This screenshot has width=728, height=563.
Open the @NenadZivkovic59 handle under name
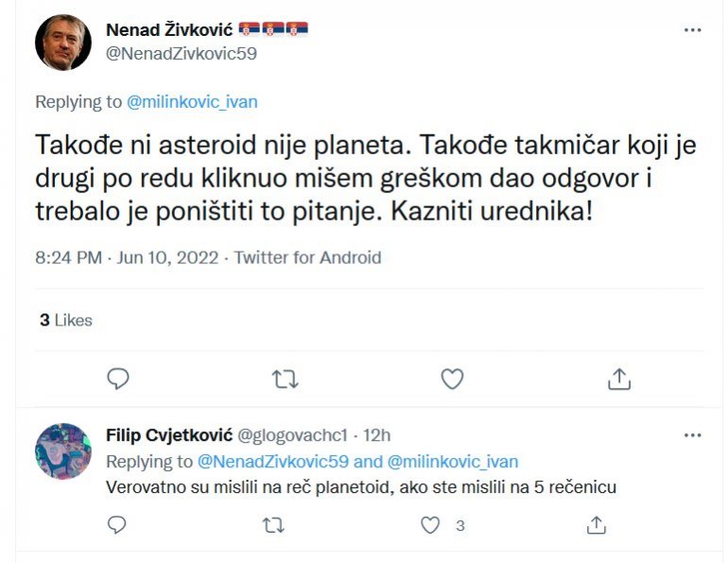coord(182,53)
